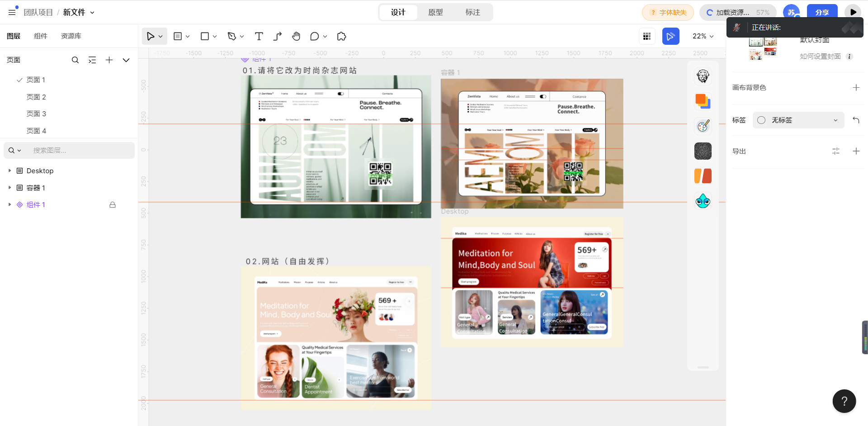Click the page list indent icon
The width and height of the screenshot is (868, 426).
pyautogui.click(x=92, y=60)
